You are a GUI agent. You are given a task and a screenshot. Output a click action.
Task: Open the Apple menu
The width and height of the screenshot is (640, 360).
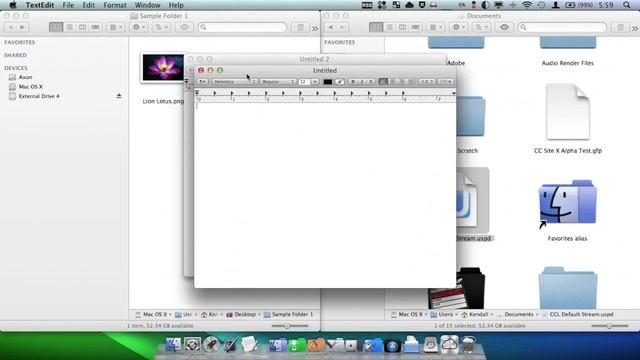(x=13, y=5)
